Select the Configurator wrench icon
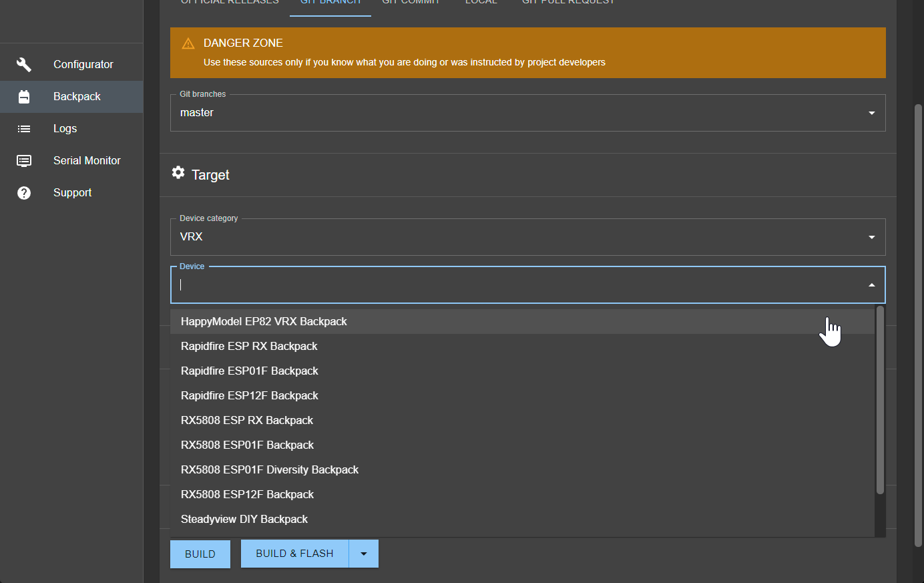 point(23,64)
